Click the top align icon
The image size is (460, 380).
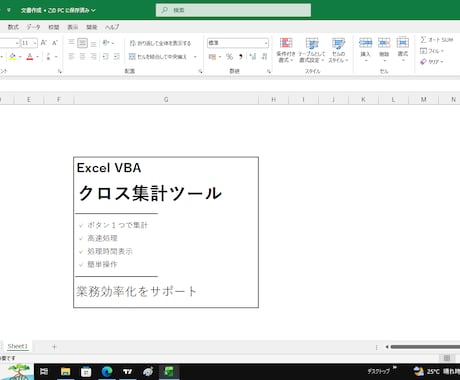point(71,43)
